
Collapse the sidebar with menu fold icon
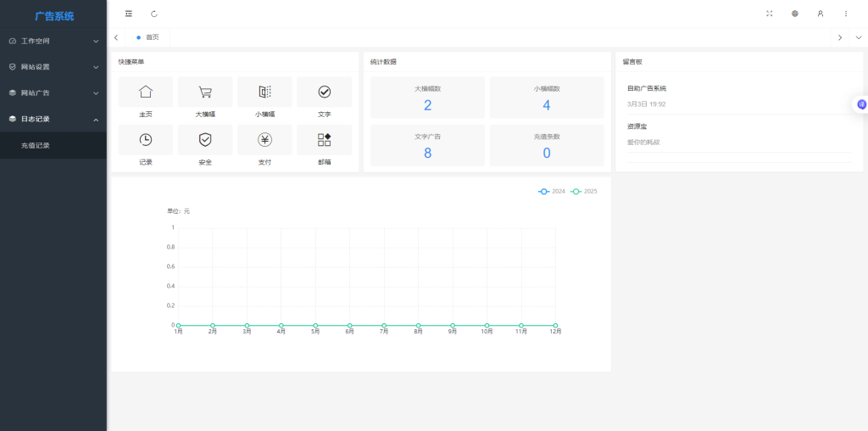129,14
